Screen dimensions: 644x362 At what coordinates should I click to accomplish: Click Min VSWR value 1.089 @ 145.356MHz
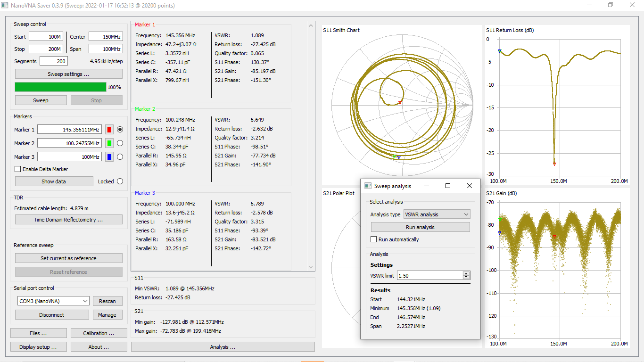click(x=190, y=288)
